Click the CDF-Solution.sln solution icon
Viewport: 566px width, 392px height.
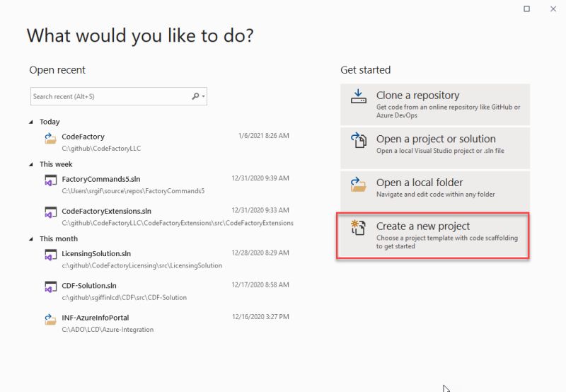point(50,287)
